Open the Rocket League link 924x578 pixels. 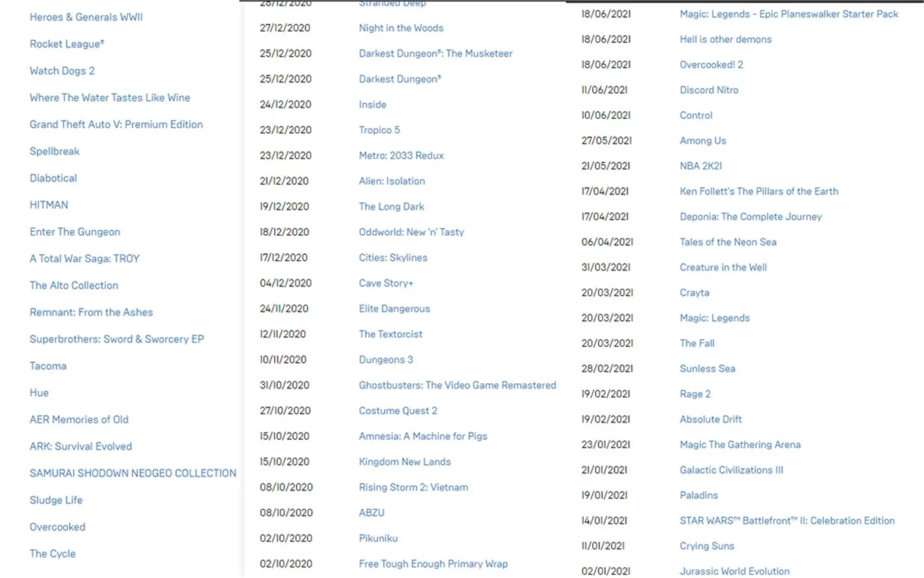(67, 44)
